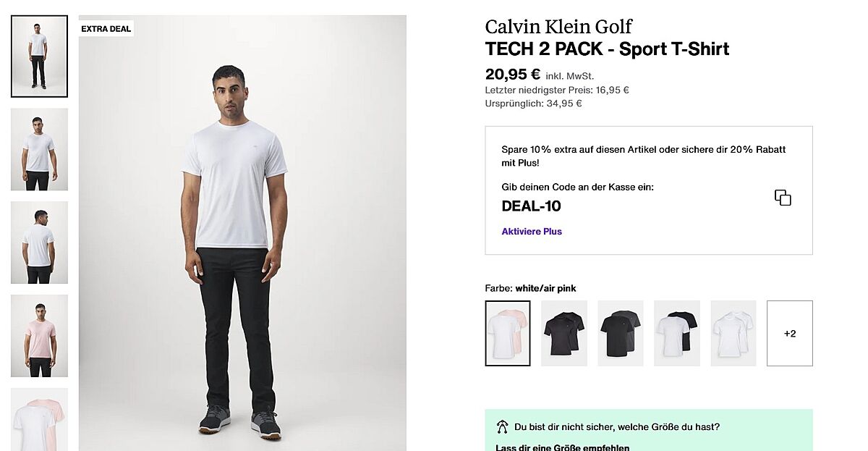Copy the DEAL-10 code with the copy icon

pos(783,198)
